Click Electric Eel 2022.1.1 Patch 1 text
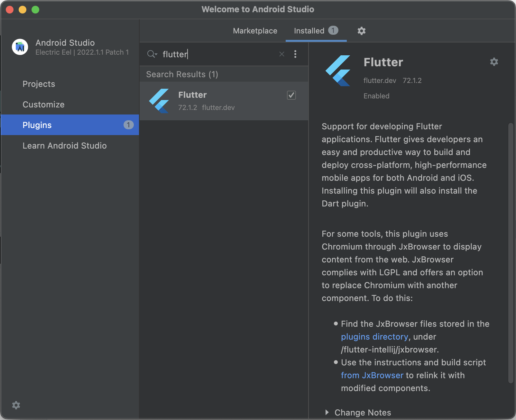This screenshot has height=420, width=516. tap(82, 52)
